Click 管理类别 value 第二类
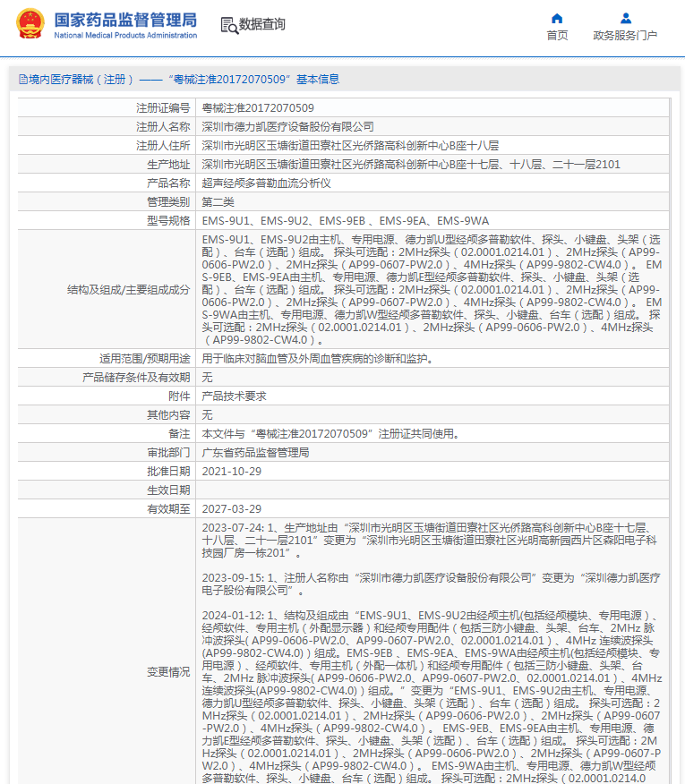The height and width of the screenshot is (784, 685). click(x=218, y=202)
